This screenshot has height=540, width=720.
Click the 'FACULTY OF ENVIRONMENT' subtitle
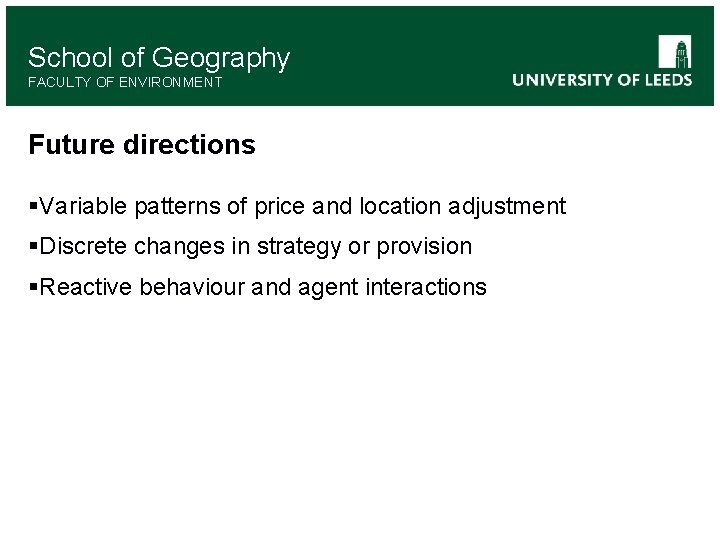point(125,82)
